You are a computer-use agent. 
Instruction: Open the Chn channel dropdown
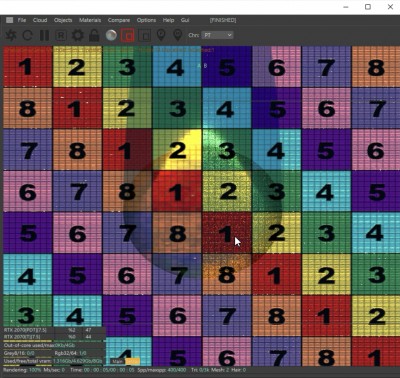(x=217, y=35)
